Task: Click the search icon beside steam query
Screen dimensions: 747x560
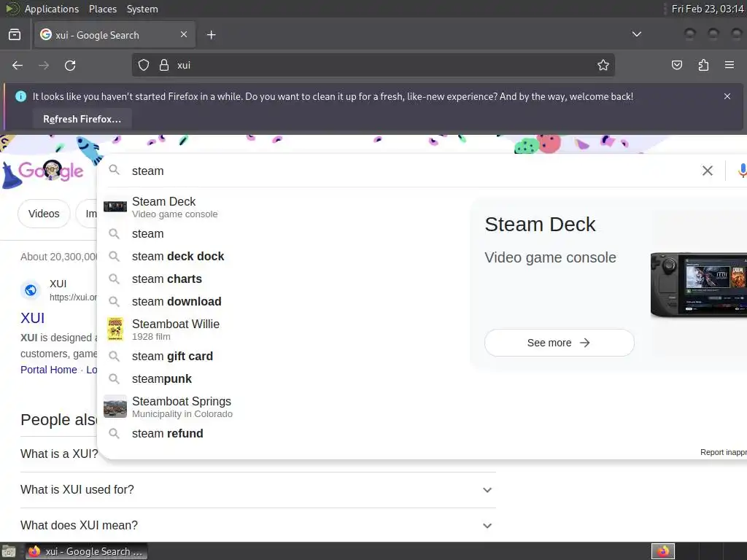Action: [x=115, y=170]
